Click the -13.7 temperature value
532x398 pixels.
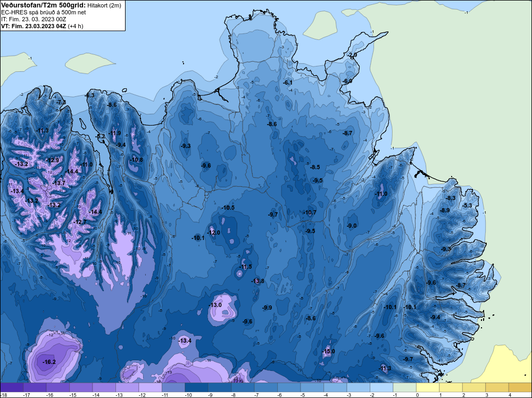click(59, 183)
